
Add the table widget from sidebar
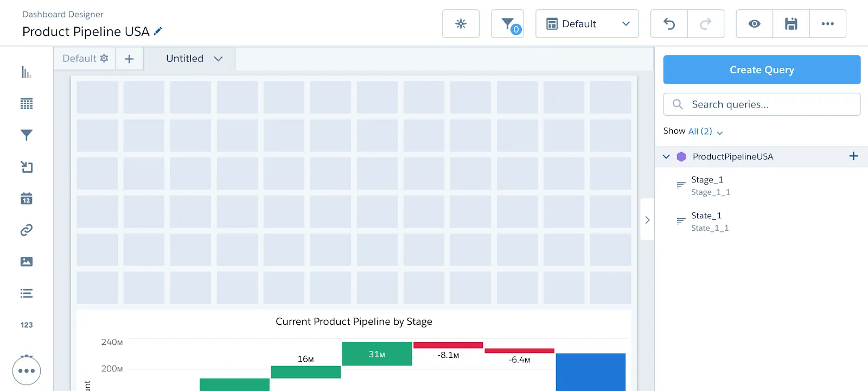point(27,104)
